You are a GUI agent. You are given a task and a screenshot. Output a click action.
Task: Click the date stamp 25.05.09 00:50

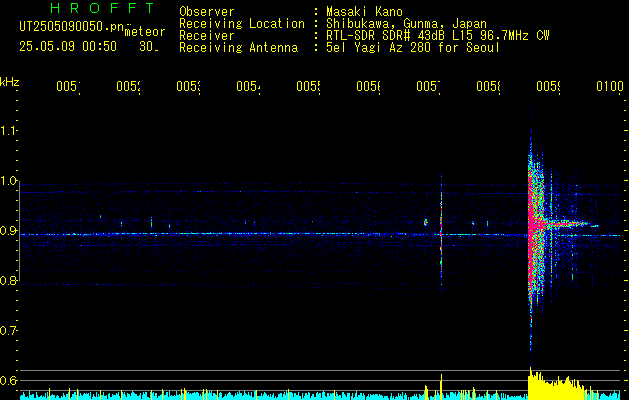point(68,47)
